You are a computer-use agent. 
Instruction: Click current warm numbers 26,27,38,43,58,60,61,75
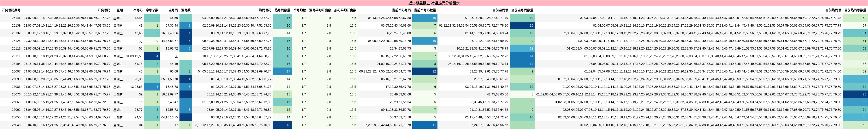point(491,79)
